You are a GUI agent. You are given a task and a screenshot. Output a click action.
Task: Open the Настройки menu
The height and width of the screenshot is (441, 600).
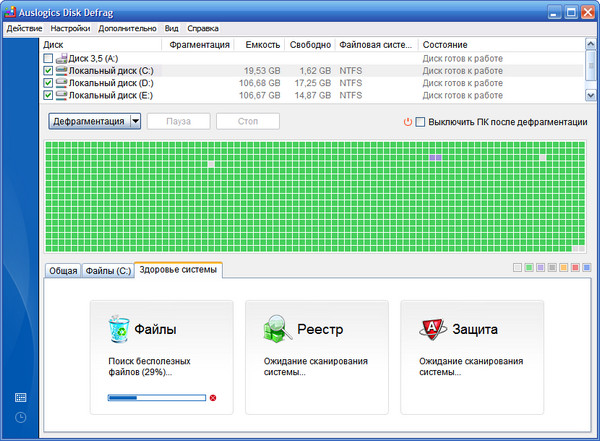[70, 28]
